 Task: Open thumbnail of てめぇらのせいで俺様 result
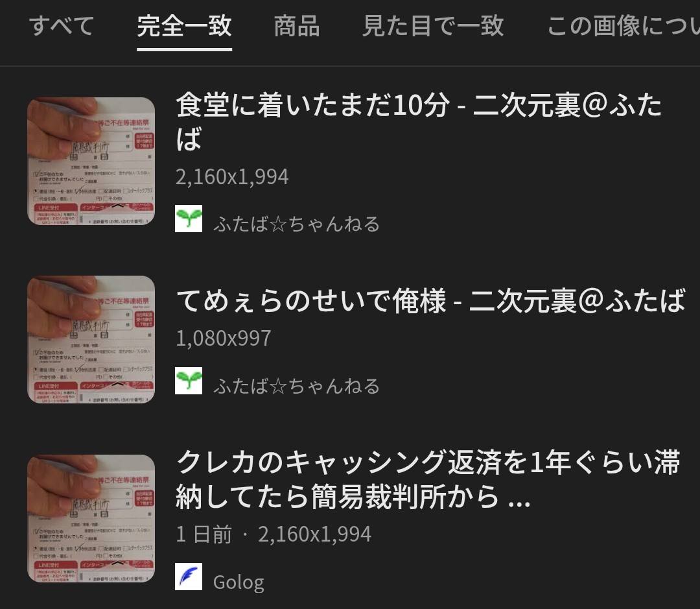click(x=91, y=340)
